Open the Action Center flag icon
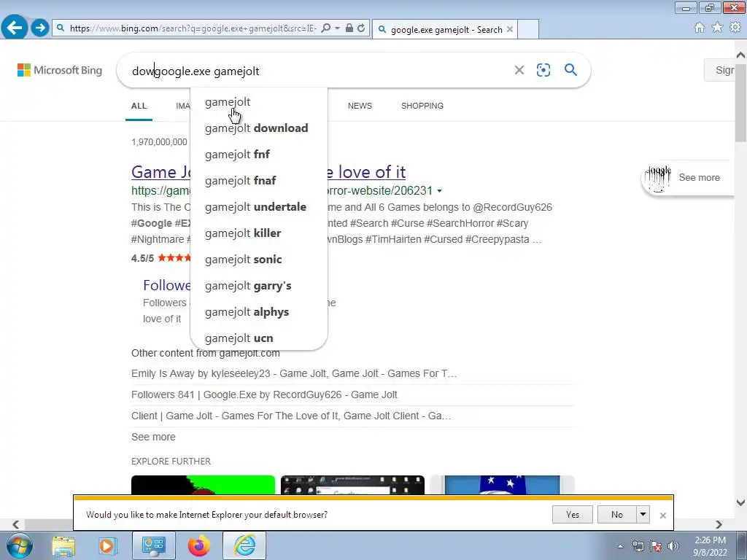Screen dimensions: 747x560 coord(656,546)
